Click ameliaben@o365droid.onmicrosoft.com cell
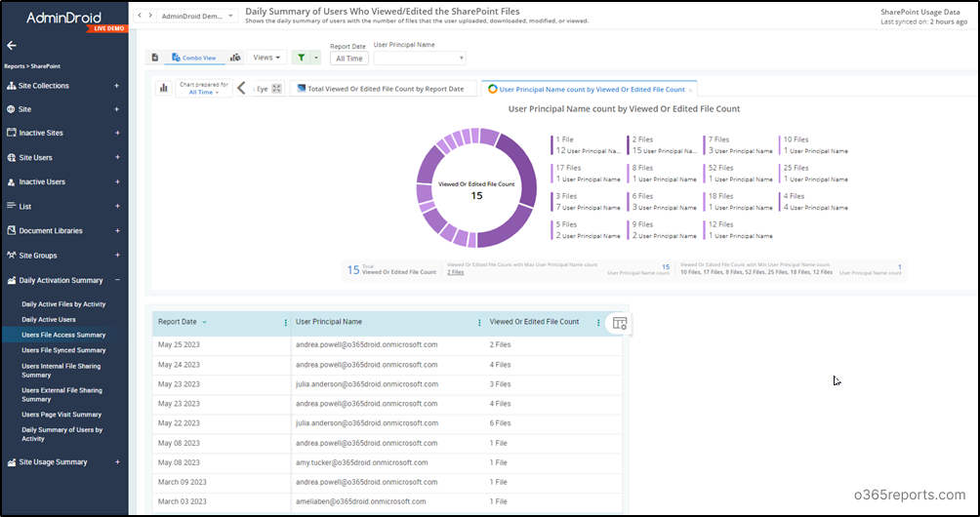This screenshot has height=517, width=980. pyautogui.click(x=360, y=501)
